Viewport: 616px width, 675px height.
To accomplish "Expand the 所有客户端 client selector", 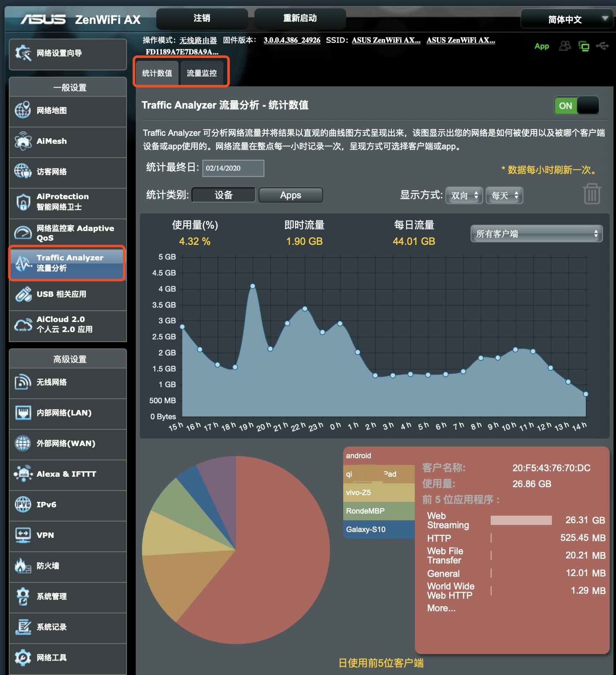I will pyautogui.click(x=537, y=234).
